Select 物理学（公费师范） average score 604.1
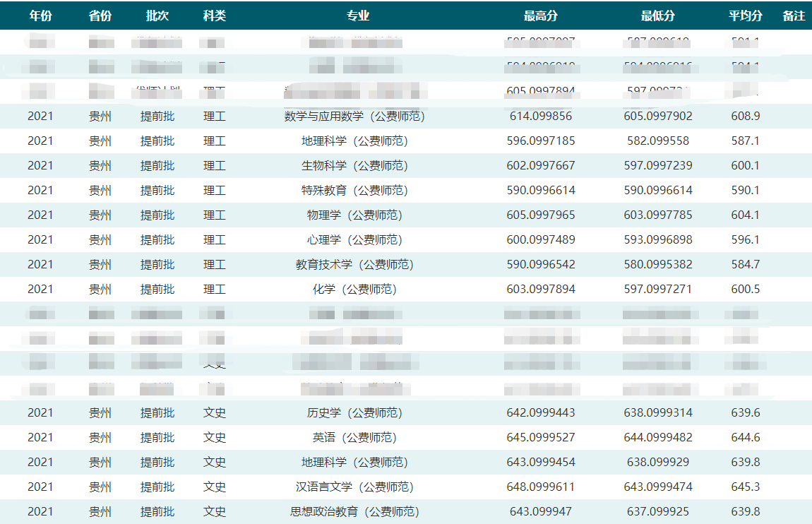The height and width of the screenshot is (524, 812). [x=746, y=215]
